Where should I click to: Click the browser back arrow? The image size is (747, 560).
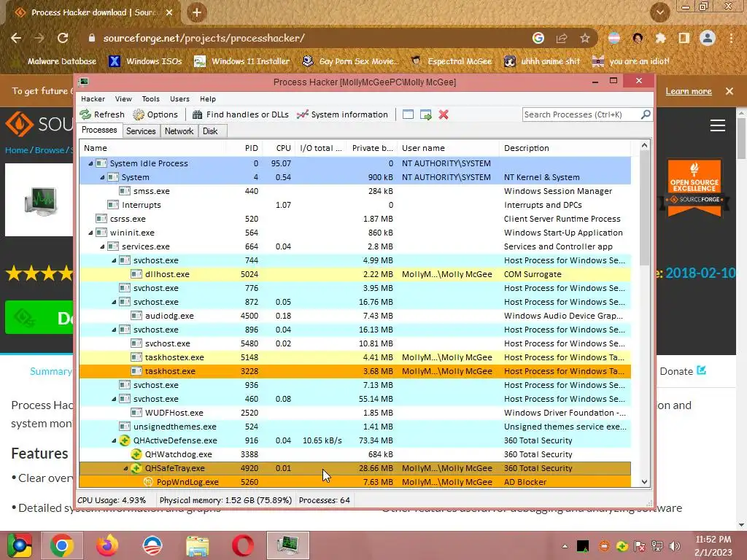[x=16, y=38]
